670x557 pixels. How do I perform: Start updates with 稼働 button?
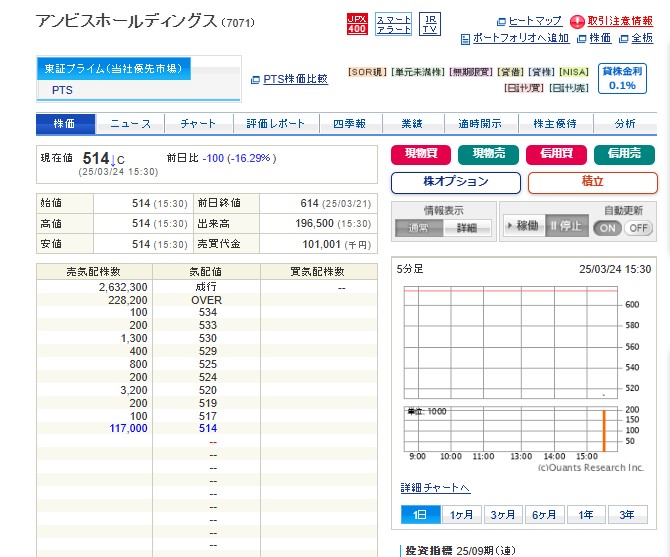(524, 226)
